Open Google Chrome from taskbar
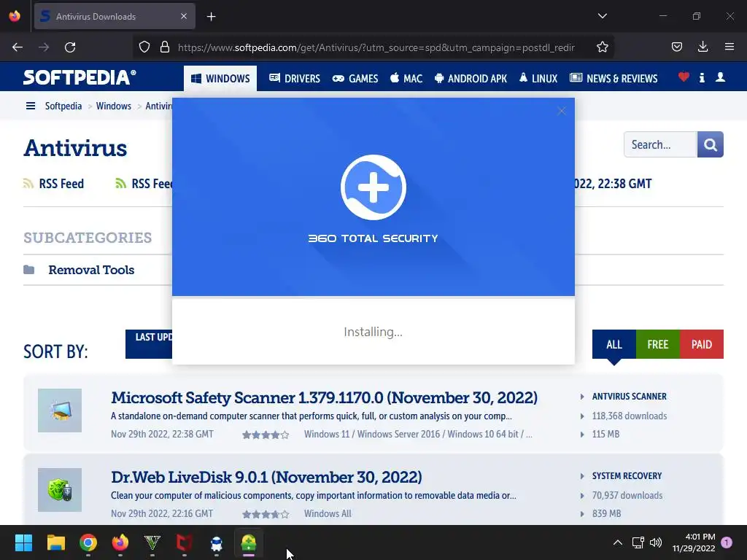Viewport: 747px width, 560px height. [x=88, y=542]
